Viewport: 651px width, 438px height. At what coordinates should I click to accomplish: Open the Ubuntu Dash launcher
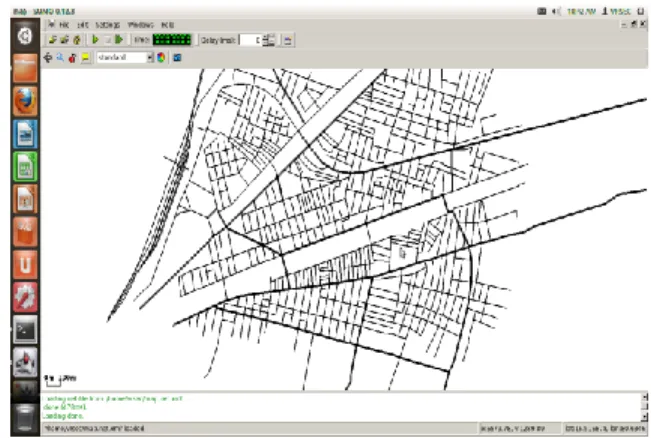[25, 36]
